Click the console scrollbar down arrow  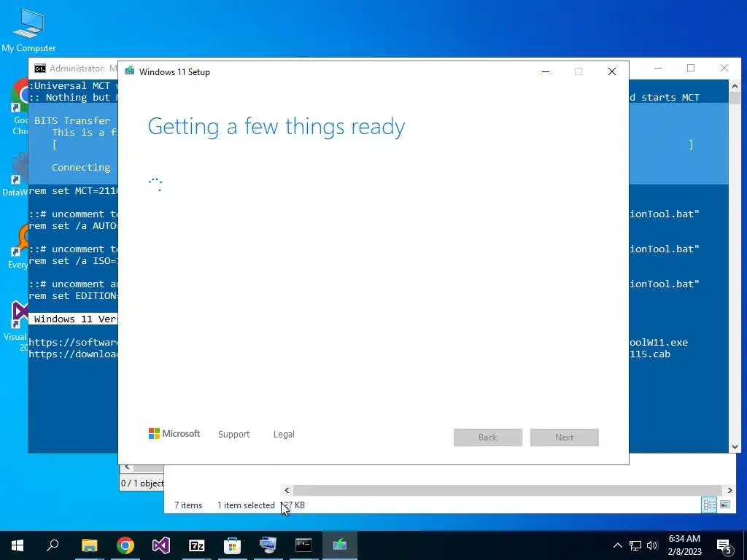point(735,447)
